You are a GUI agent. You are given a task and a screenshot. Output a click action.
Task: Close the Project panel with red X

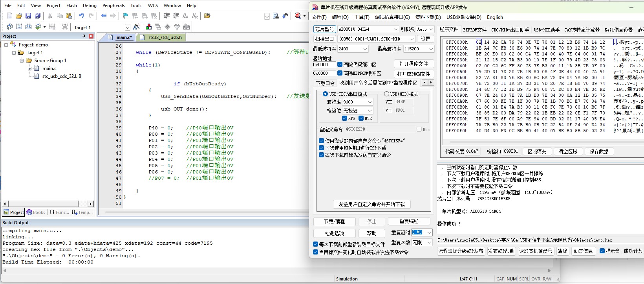(x=91, y=36)
